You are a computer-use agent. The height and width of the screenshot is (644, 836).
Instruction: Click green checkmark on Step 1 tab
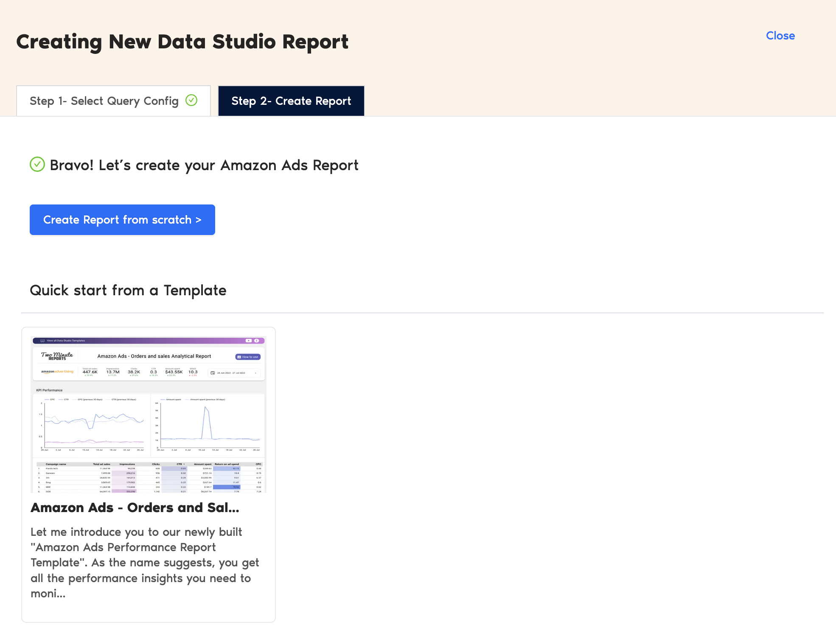[x=192, y=100]
